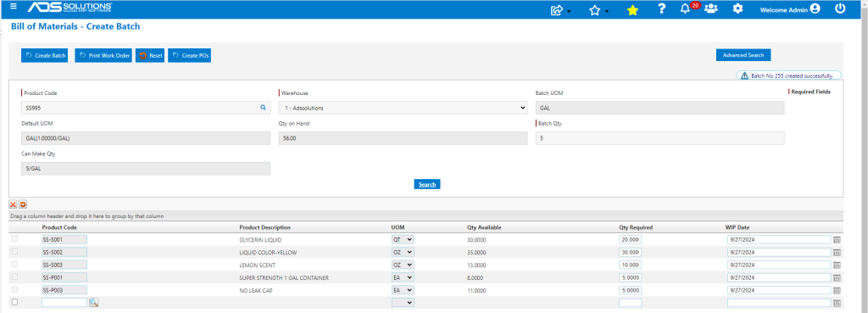This screenshot has height=313, width=868.
Task: Click the Product Code search magnifier icon
Action: [x=264, y=108]
